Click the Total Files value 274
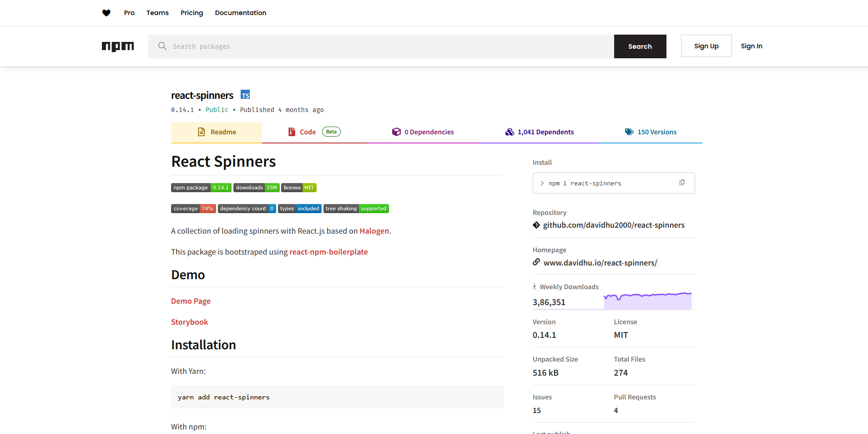 pos(621,373)
